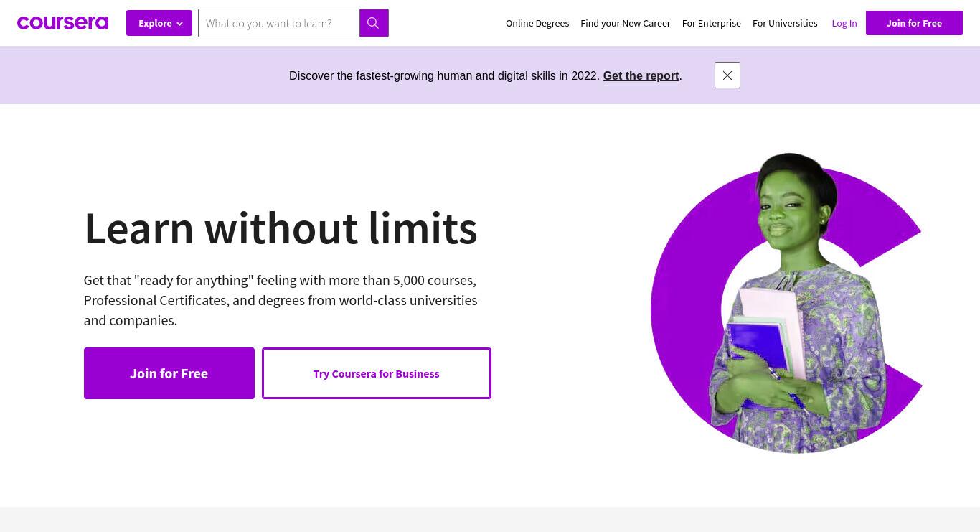
Task: Click the magnifying glass search icon
Action: [374, 23]
